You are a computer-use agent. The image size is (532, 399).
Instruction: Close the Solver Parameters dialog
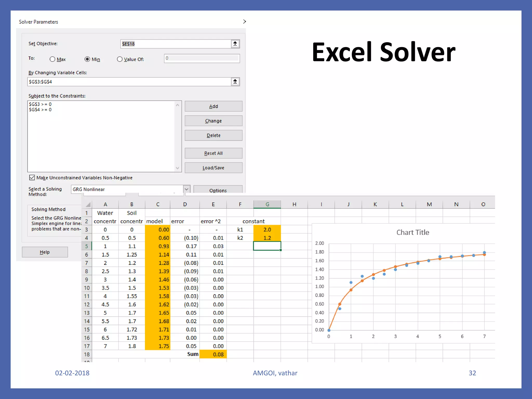(x=244, y=22)
